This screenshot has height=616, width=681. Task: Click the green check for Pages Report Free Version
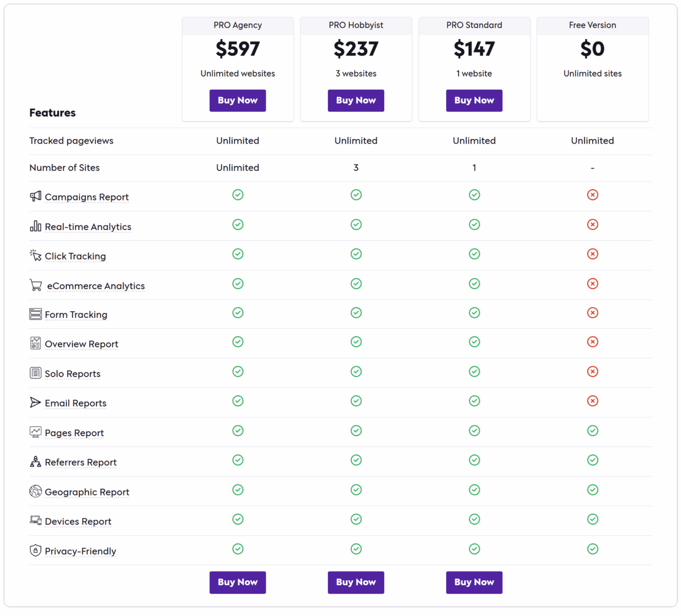tap(592, 431)
